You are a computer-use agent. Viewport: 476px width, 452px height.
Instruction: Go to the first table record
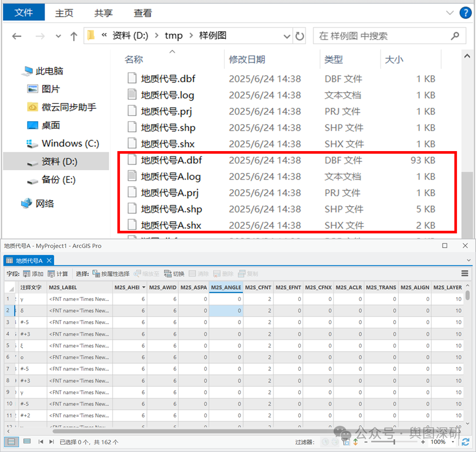point(41,442)
